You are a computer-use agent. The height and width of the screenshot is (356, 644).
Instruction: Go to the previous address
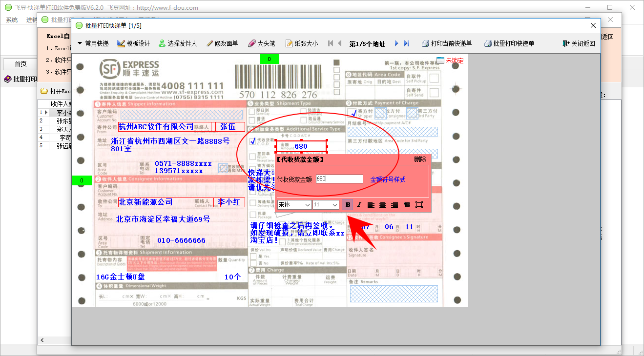(x=340, y=43)
